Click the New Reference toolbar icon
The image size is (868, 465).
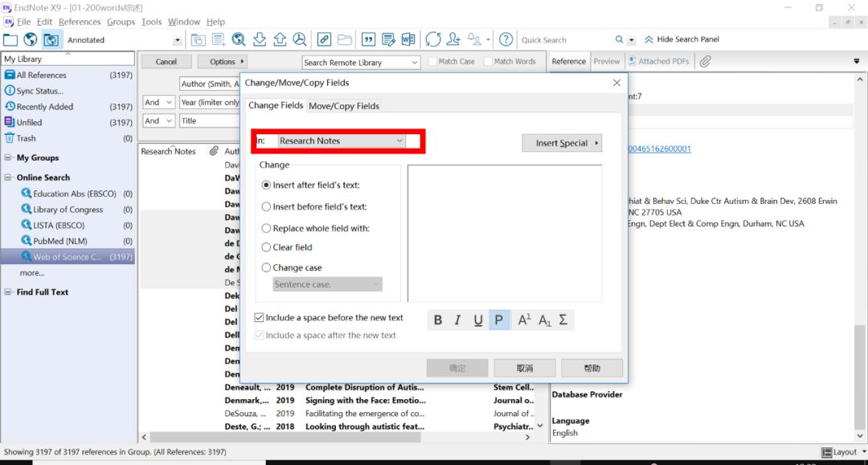219,40
